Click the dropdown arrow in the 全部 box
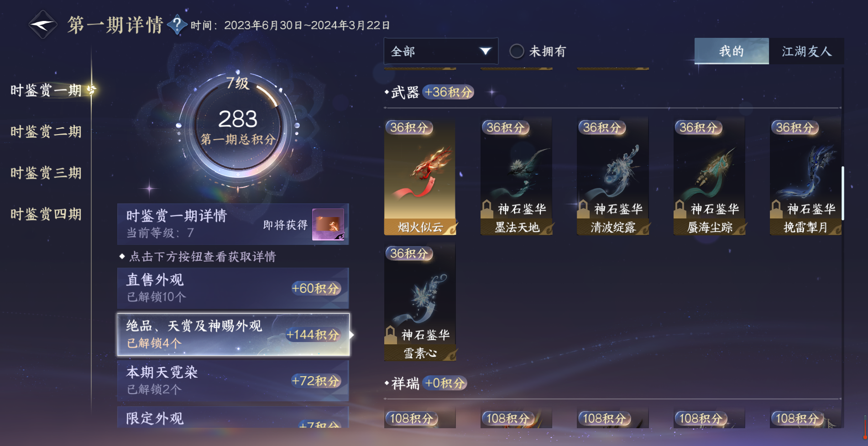This screenshot has height=446, width=868. tap(486, 51)
